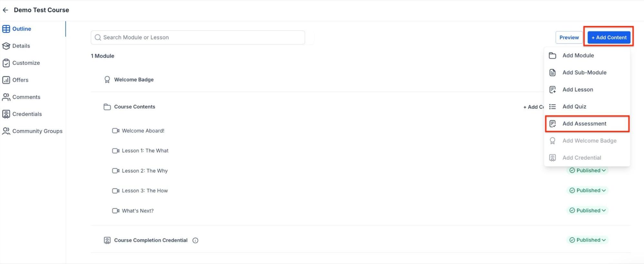Click the back arrow beside Demo Test Course
The height and width of the screenshot is (264, 644).
(5, 10)
